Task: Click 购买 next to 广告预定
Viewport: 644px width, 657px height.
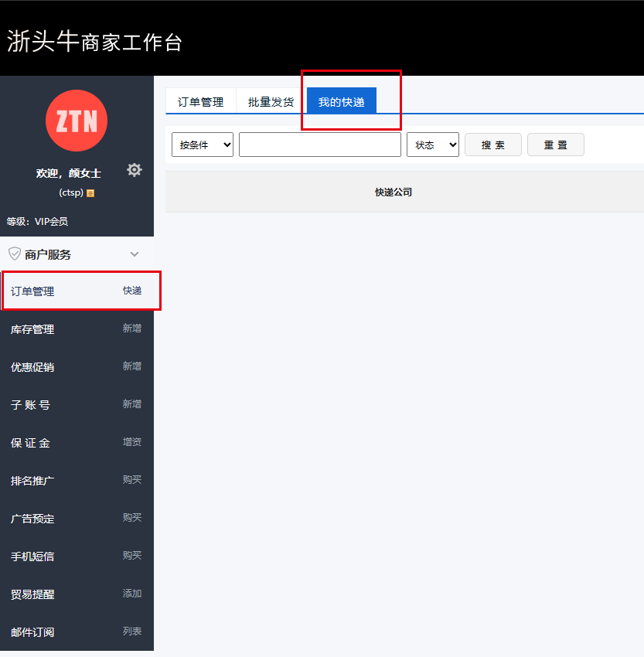Action: click(132, 517)
